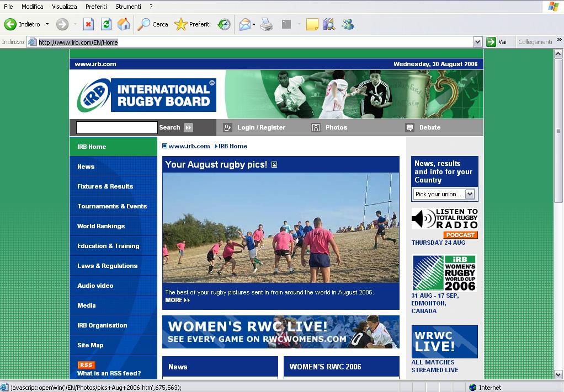The height and width of the screenshot is (392, 564).
Task: Go to the home page icon
Action: 124,24
